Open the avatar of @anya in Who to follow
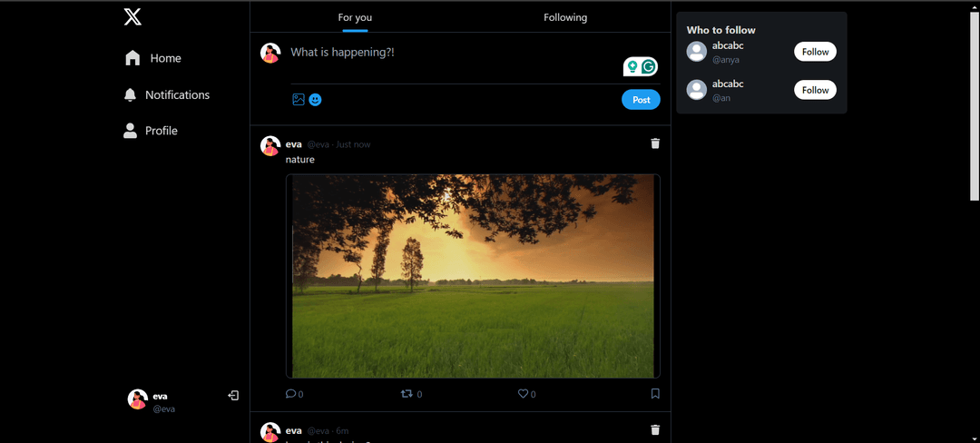 (697, 52)
